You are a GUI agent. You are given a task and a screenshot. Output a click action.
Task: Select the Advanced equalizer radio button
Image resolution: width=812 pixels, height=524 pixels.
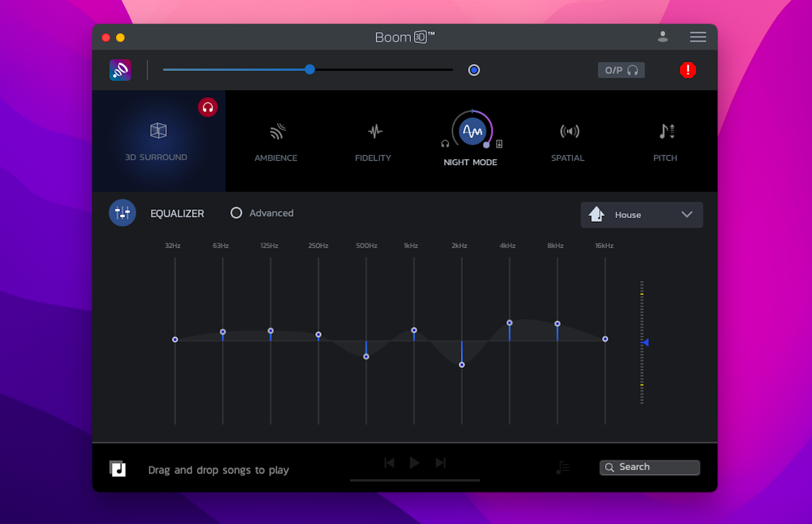pos(236,213)
